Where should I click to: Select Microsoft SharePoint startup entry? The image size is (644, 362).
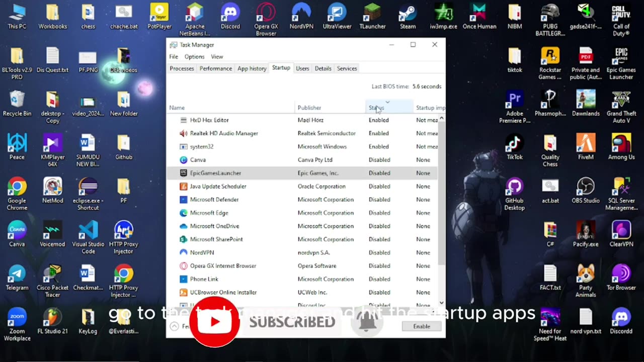point(302,239)
